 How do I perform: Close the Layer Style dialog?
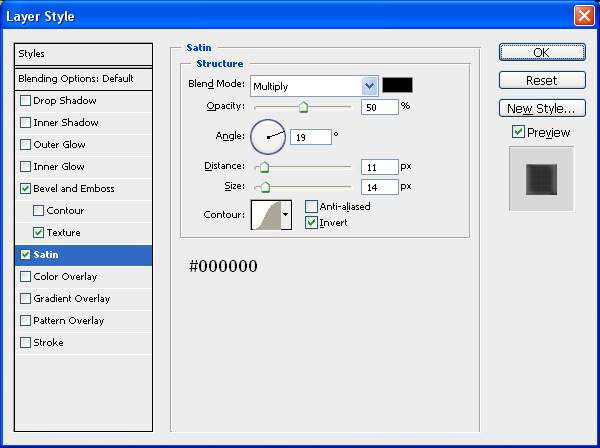point(584,16)
